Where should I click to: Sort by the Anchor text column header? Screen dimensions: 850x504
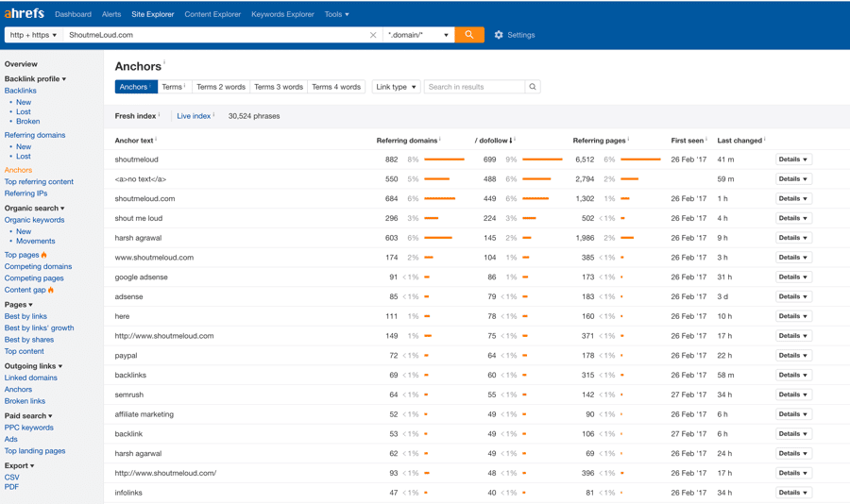point(134,141)
